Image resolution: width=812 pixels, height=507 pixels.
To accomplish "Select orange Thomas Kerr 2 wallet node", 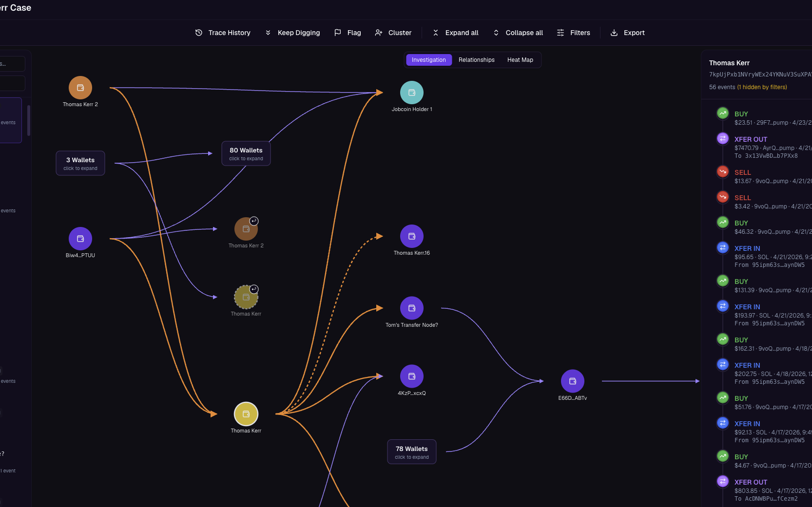I will click(80, 88).
